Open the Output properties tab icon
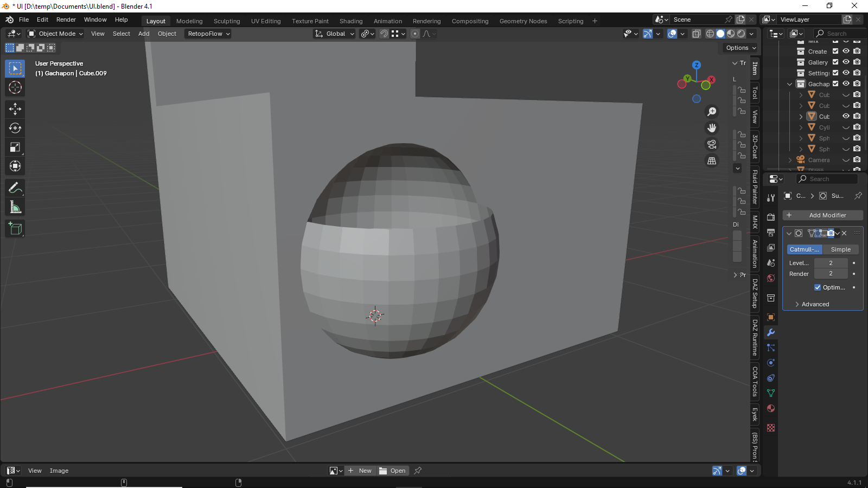This screenshot has height=488, width=868. [x=771, y=232]
